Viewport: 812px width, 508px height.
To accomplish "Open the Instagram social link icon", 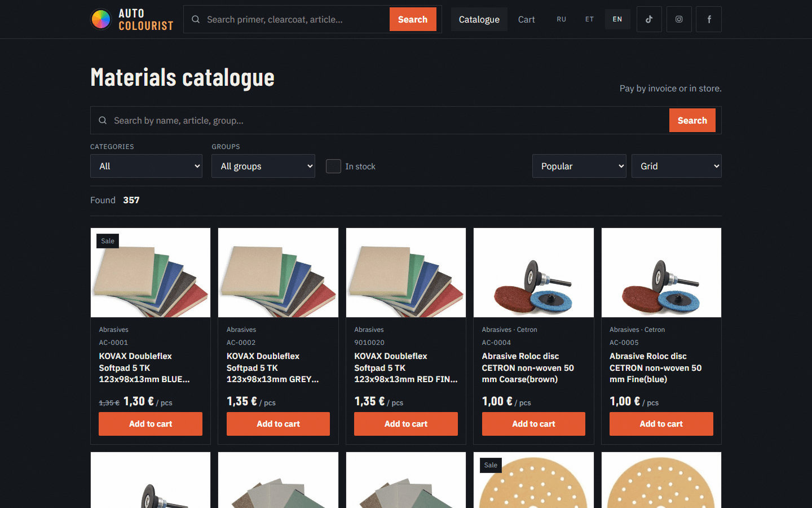I will tap(679, 19).
